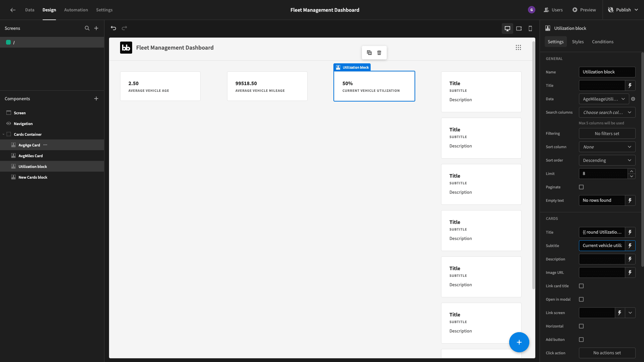Open Data settings gear icon
644x362 pixels.
click(x=633, y=99)
